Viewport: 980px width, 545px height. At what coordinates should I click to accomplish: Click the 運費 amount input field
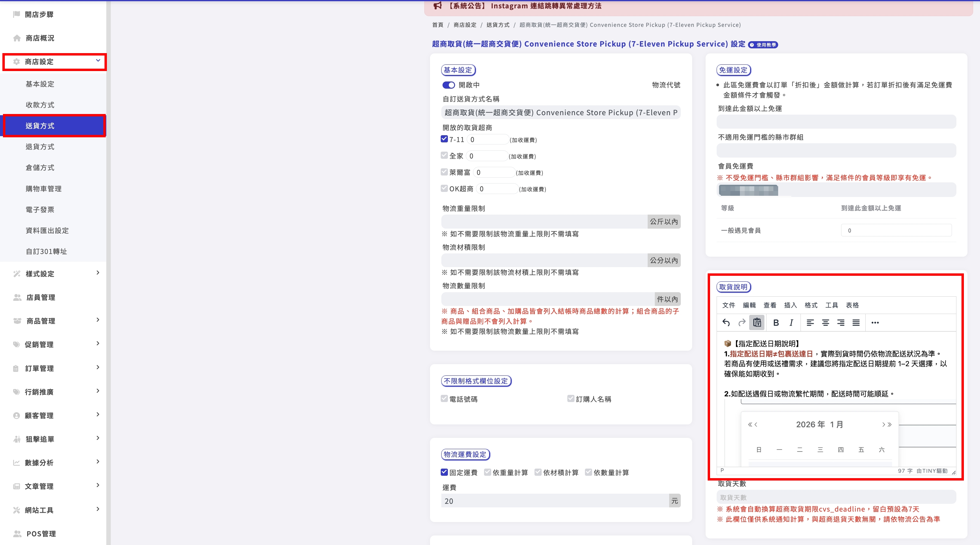(555, 501)
